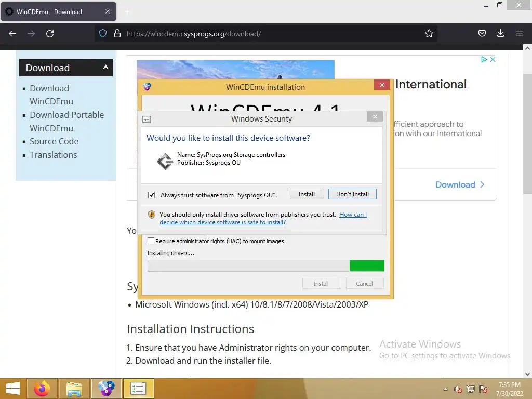Image resolution: width=532 pixels, height=399 pixels.
Task: Click the Don't Install button
Action: (x=352, y=194)
